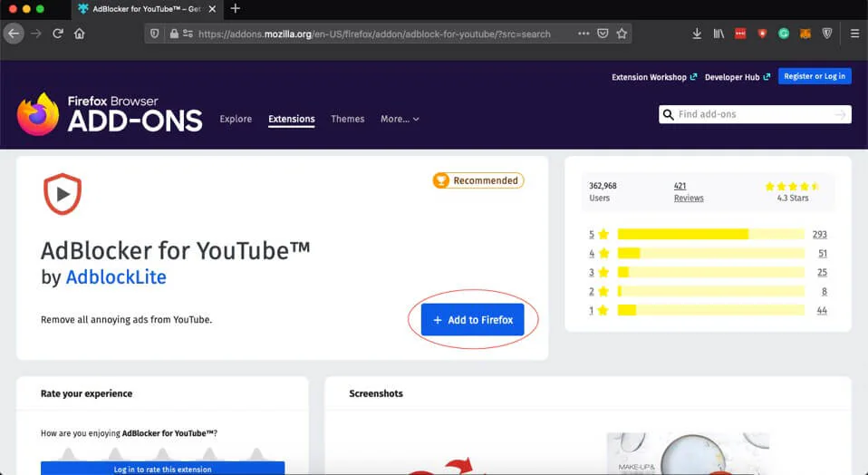Image resolution: width=868 pixels, height=475 pixels.
Task: Save page to Pocket
Action: [x=603, y=34]
